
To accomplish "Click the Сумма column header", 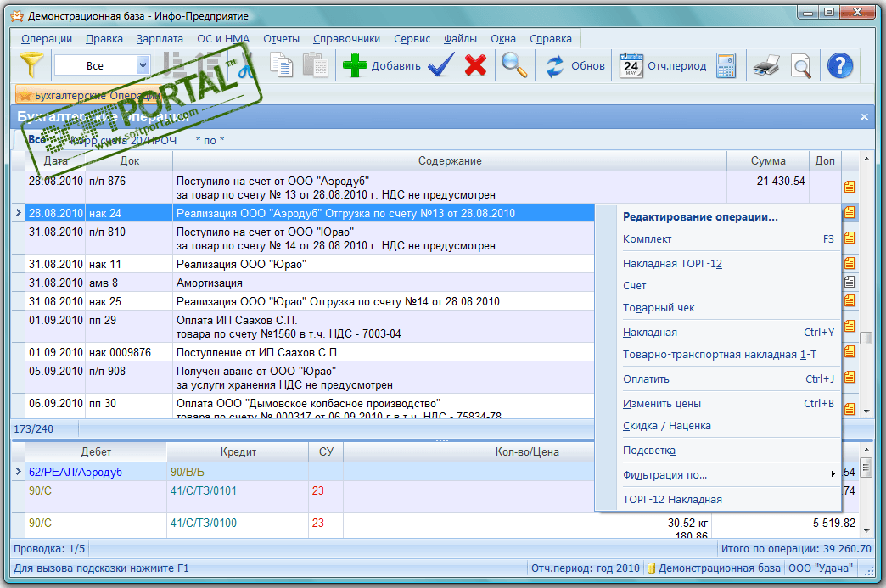I will click(768, 161).
